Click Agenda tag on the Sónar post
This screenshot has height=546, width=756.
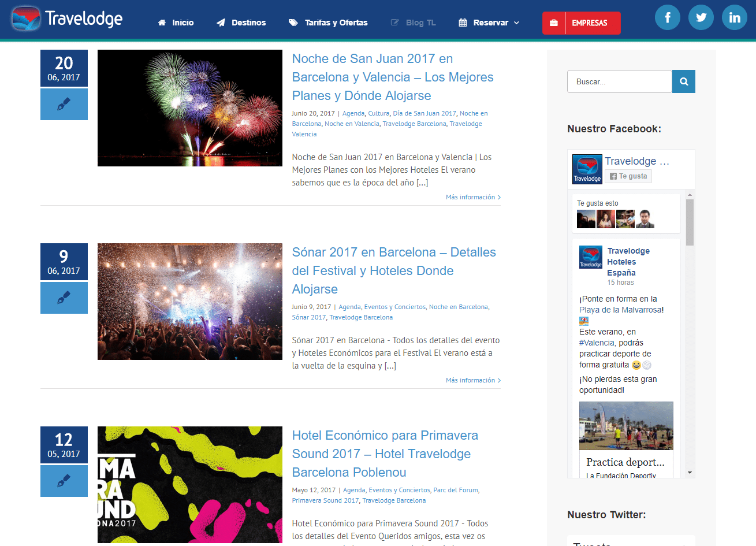click(x=349, y=307)
